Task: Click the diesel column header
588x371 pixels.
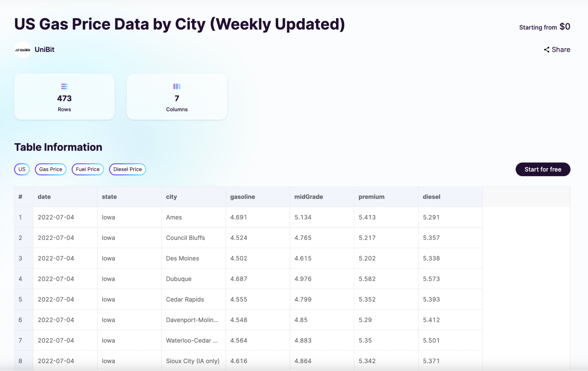Action: pos(431,197)
